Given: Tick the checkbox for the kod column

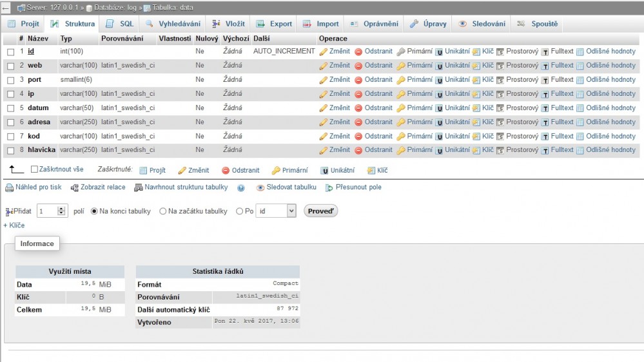Looking at the screenshot, I should [x=10, y=136].
